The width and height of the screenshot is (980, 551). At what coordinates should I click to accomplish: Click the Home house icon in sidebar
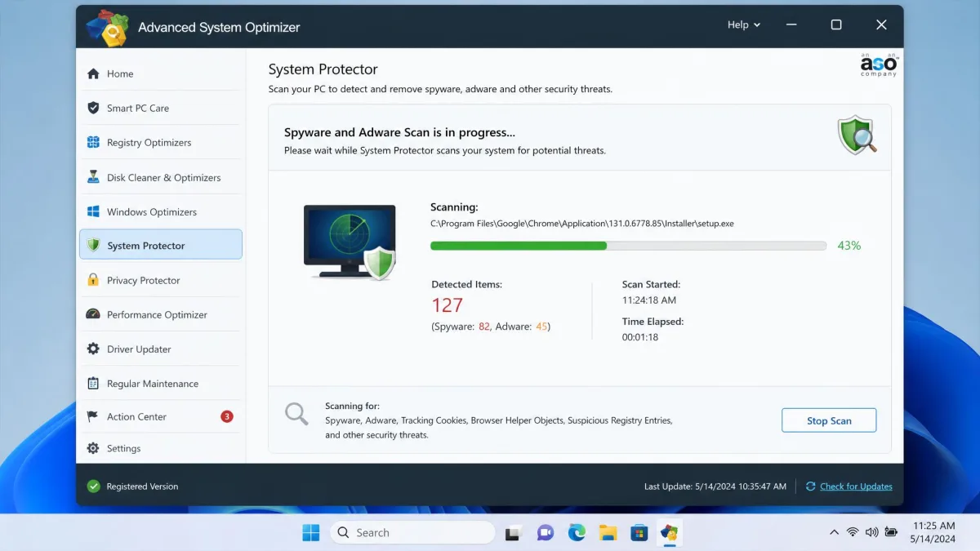(x=93, y=73)
